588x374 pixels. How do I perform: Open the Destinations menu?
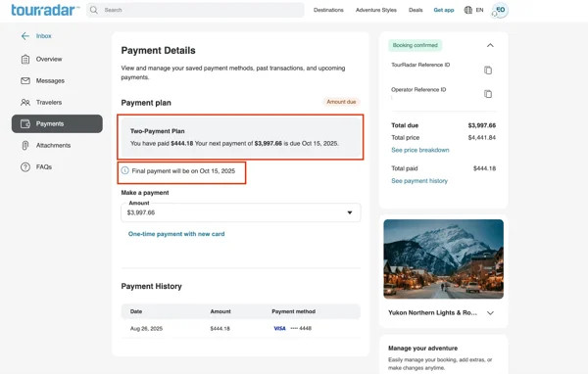[x=328, y=10]
